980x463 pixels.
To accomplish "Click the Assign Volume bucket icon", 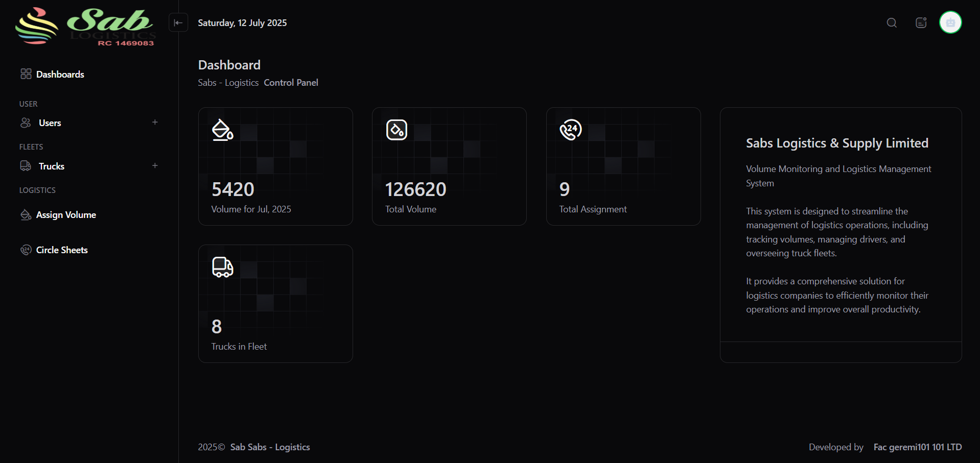I will click(26, 215).
